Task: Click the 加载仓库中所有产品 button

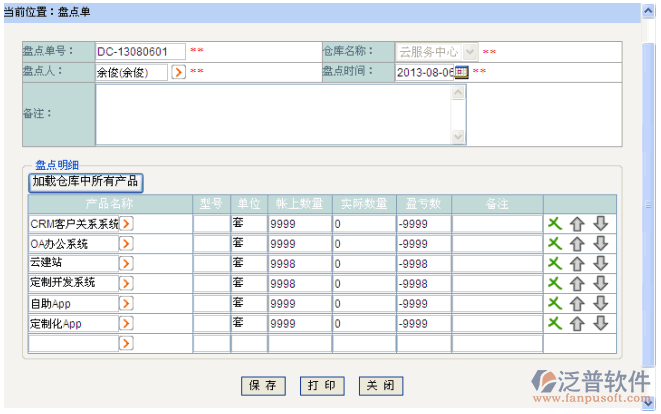Action: [86, 182]
